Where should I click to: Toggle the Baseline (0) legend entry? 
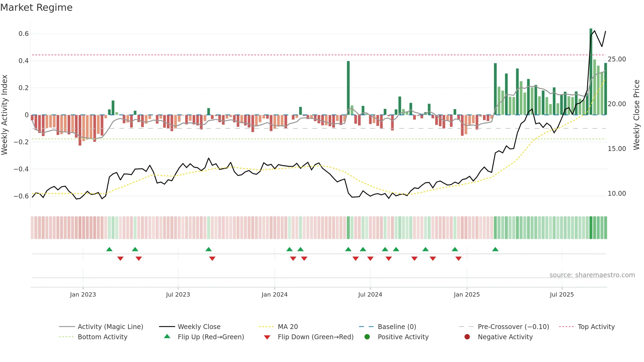click(387, 327)
